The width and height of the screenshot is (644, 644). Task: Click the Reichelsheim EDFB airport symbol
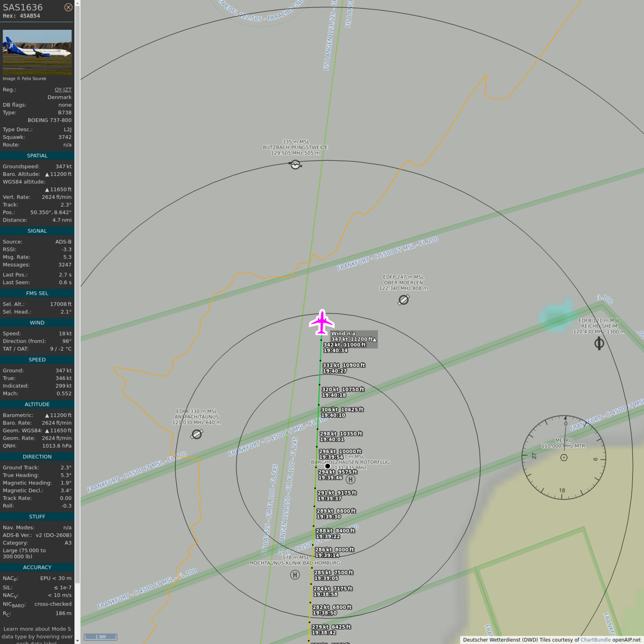click(599, 343)
